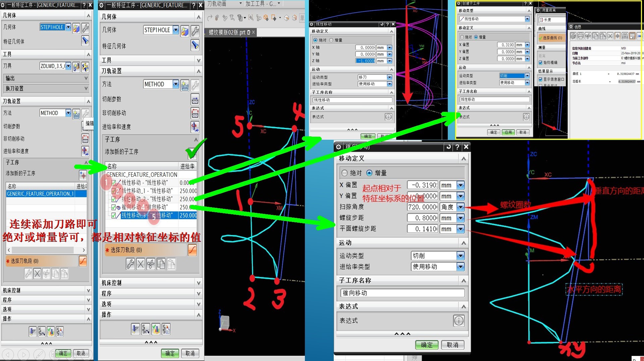Open 进给率和速度 icon in the wider 一般特征工序 dialog
The height and width of the screenshot is (361, 644).
coord(195,127)
